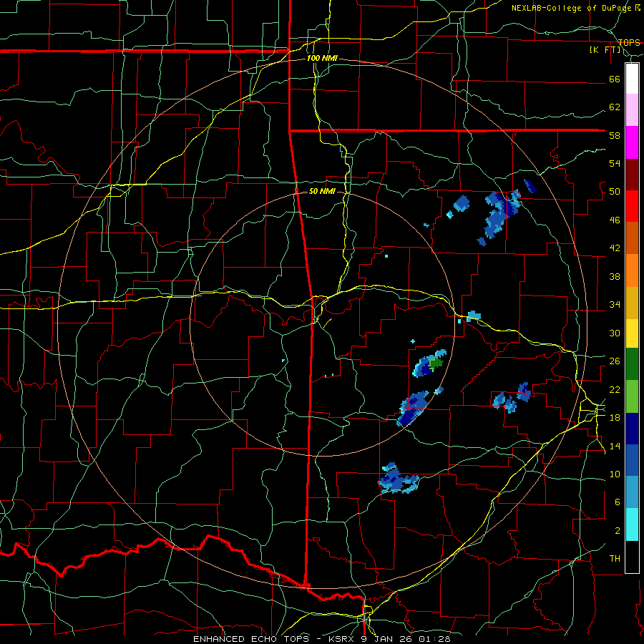644x644 pixels.
Task: Select the dark maroon legend block
Action: [x=632, y=175]
